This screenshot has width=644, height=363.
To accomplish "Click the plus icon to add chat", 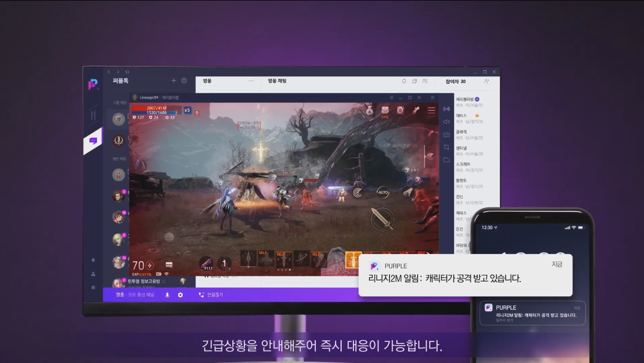I will 174,80.
